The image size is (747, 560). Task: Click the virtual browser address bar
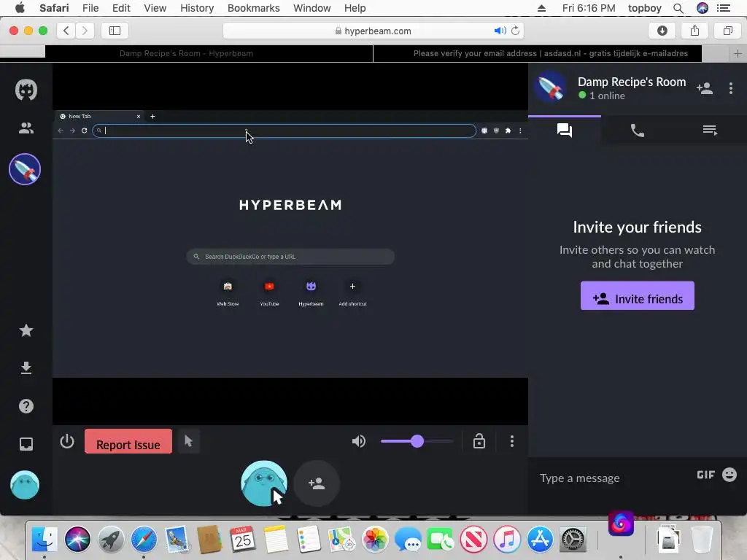pyautogui.click(x=284, y=131)
